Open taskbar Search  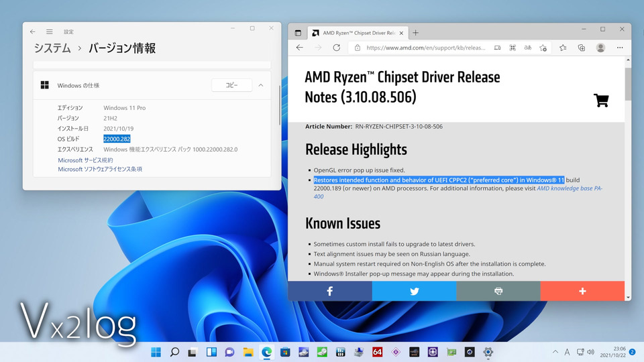pos(174,352)
